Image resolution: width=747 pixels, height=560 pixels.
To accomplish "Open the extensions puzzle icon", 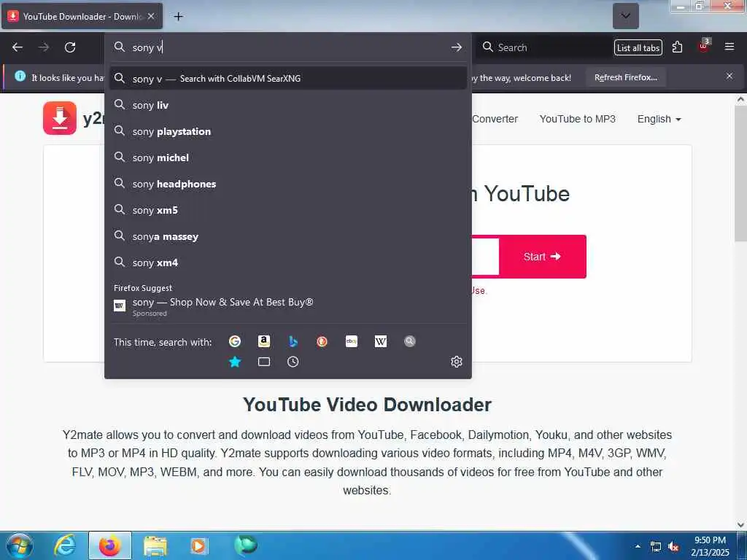I will [677, 47].
